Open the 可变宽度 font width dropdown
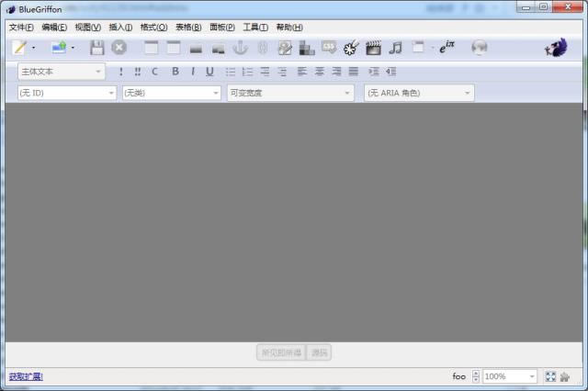 coord(290,93)
